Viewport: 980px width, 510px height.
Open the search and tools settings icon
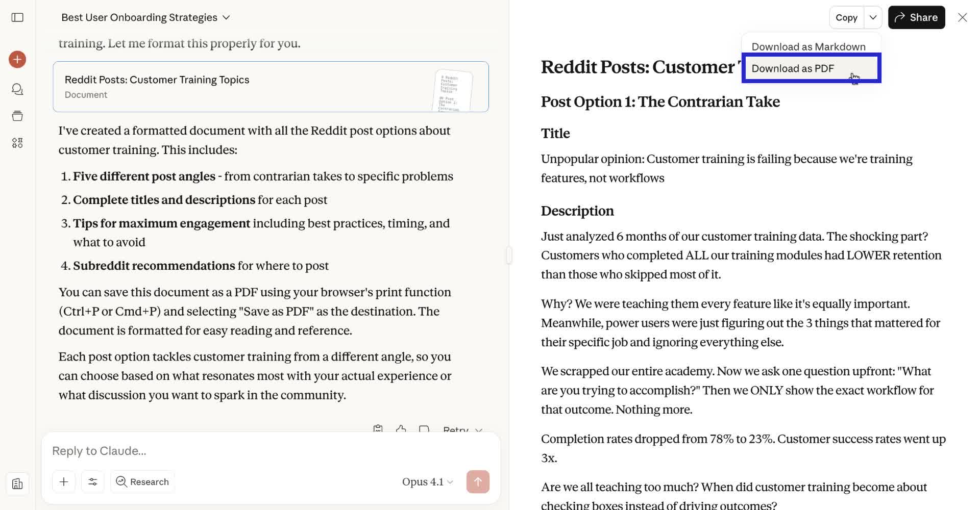click(93, 482)
